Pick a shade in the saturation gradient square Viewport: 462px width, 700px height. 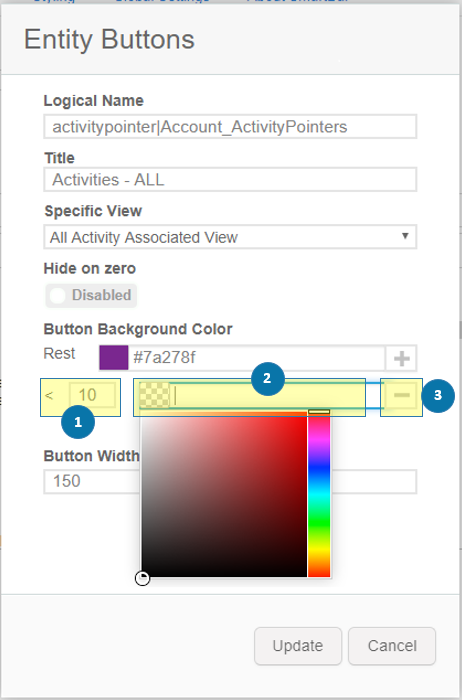point(224,494)
